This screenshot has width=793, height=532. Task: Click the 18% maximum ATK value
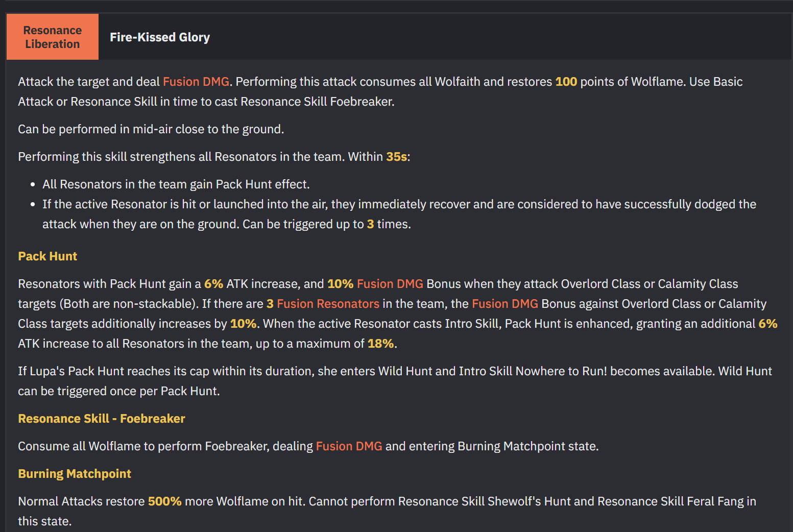tap(380, 344)
